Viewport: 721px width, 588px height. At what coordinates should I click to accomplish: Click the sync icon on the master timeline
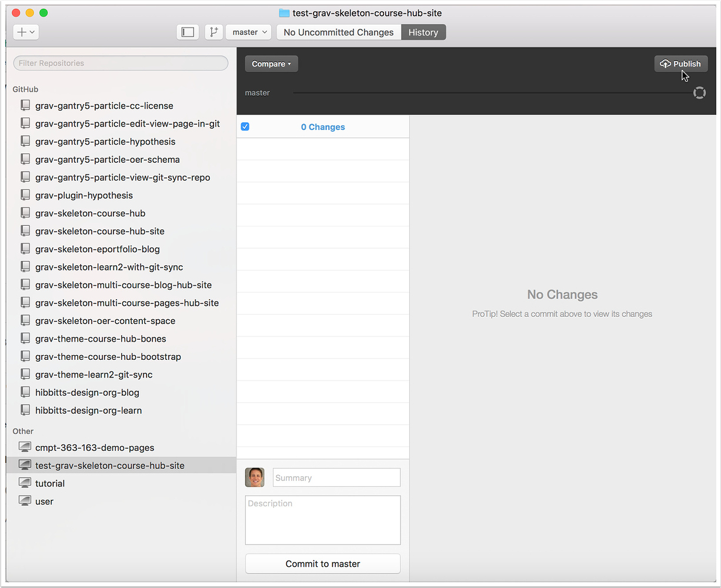coord(699,92)
